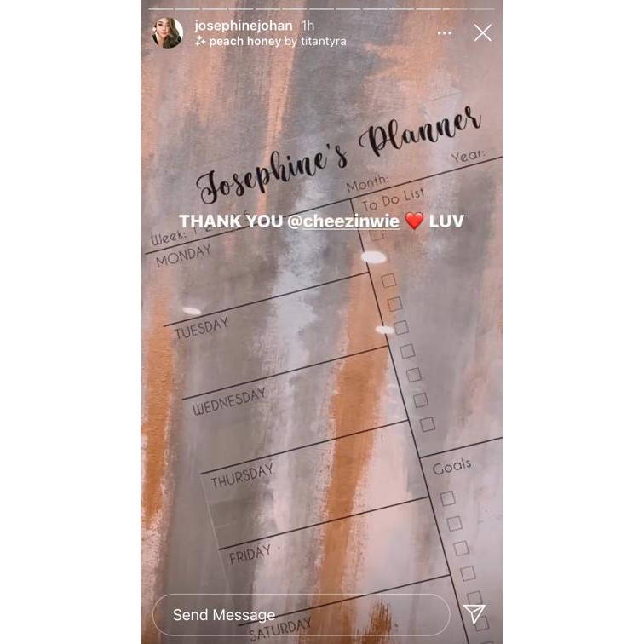Viewport: 644px width, 644px height.
Task: Check the first Goals checkbox
Action: [448, 498]
